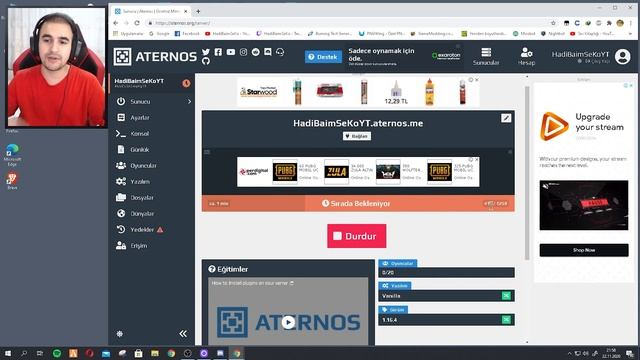
Task: Open Sunucular servers list
Action: click(x=486, y=57)
